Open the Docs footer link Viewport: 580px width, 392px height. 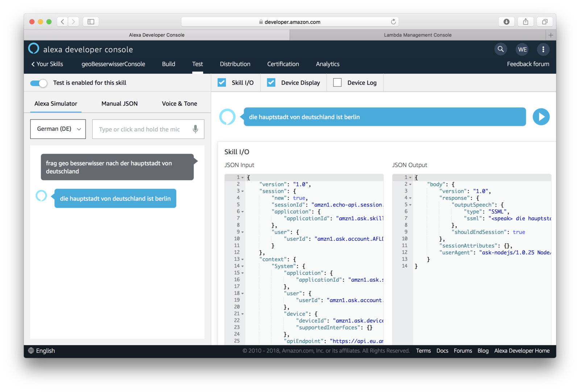[x=442, y=351]
